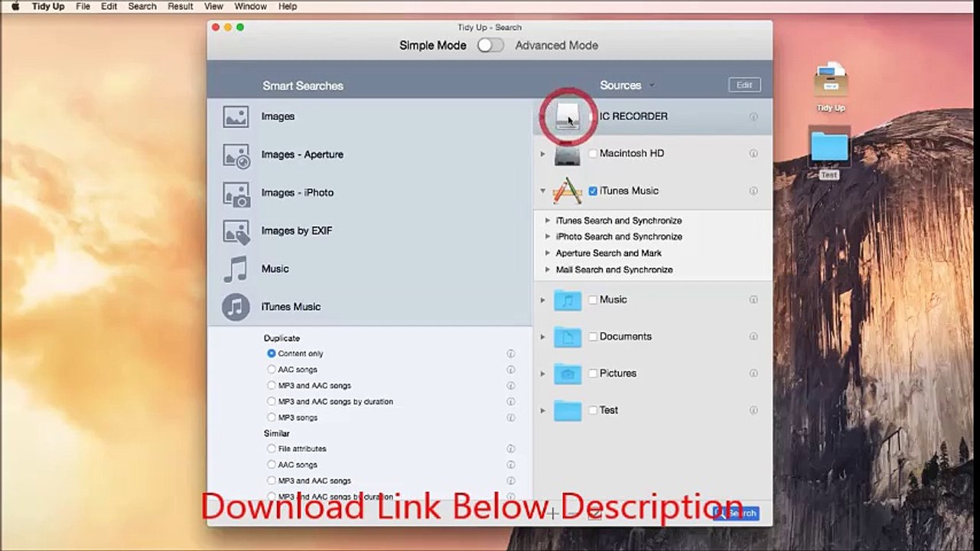
Task: Click the Test folder icon in Sources
Action: point(568,410)
